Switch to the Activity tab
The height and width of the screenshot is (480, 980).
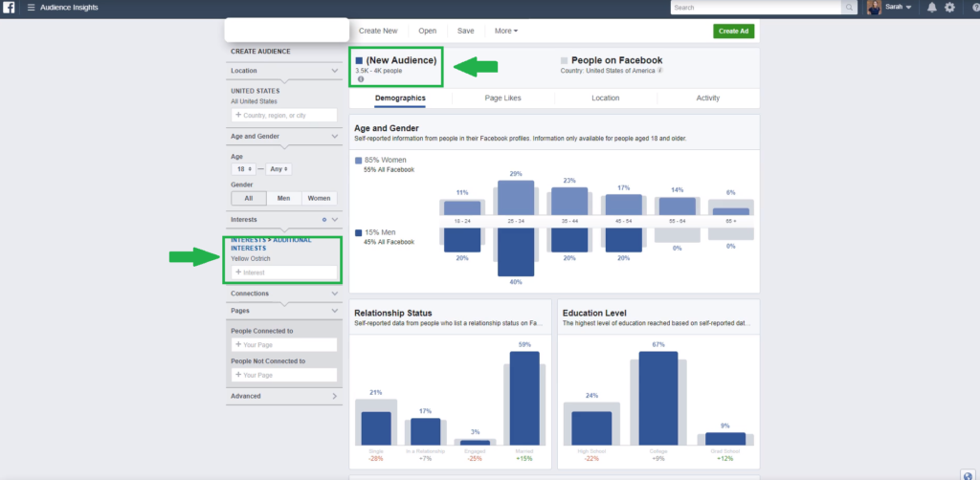click(708, 98)
